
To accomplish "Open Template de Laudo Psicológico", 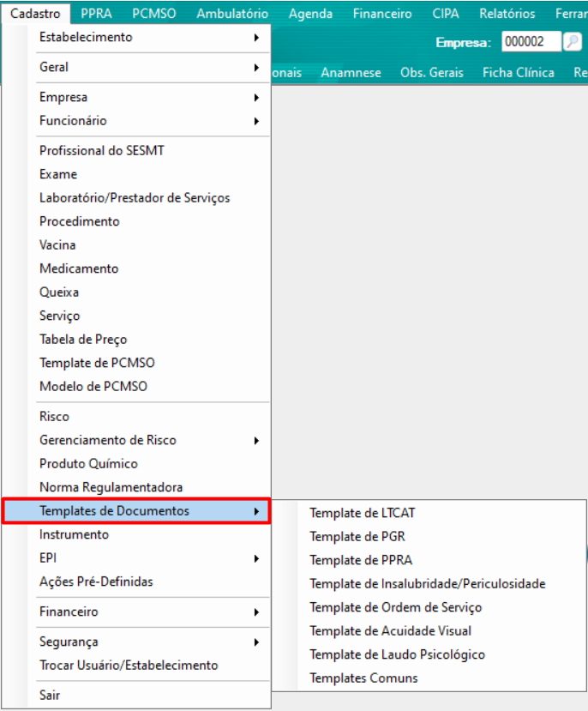I will point(429,654).
